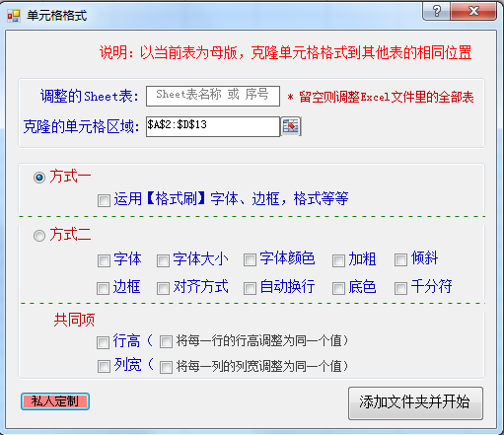
Task: Tick the 对齐方式 alignment checkbox
Action: tap(163, 288)
